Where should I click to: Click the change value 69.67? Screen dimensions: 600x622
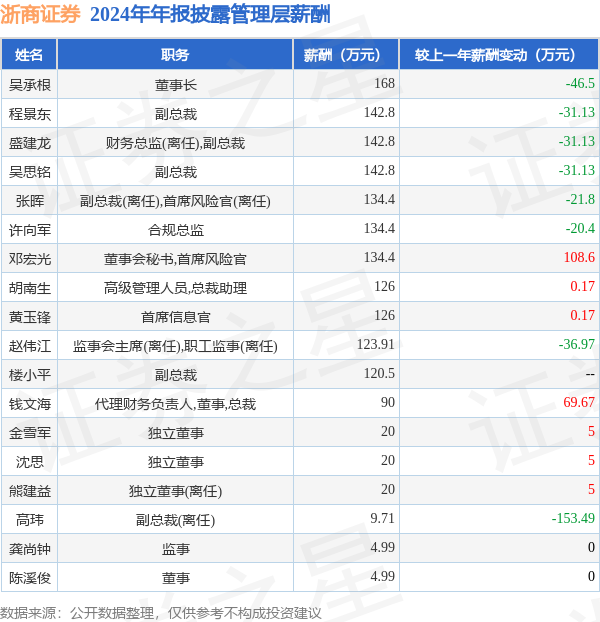[579, 402]
